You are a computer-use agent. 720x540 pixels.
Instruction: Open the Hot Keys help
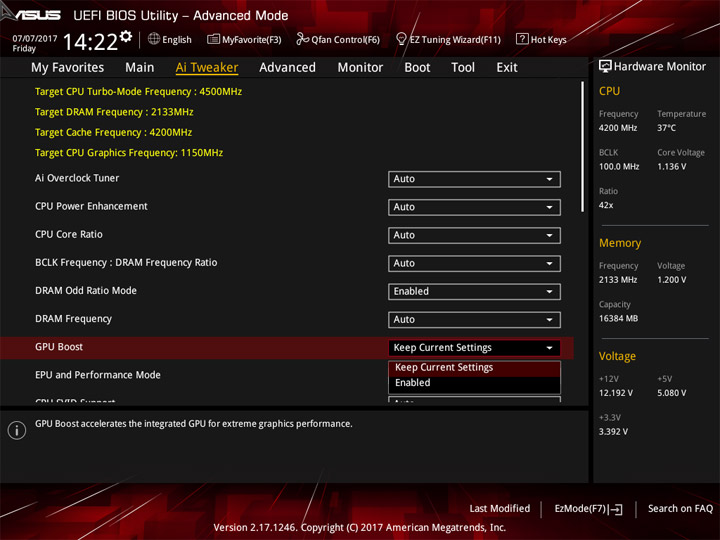point(541,39)
